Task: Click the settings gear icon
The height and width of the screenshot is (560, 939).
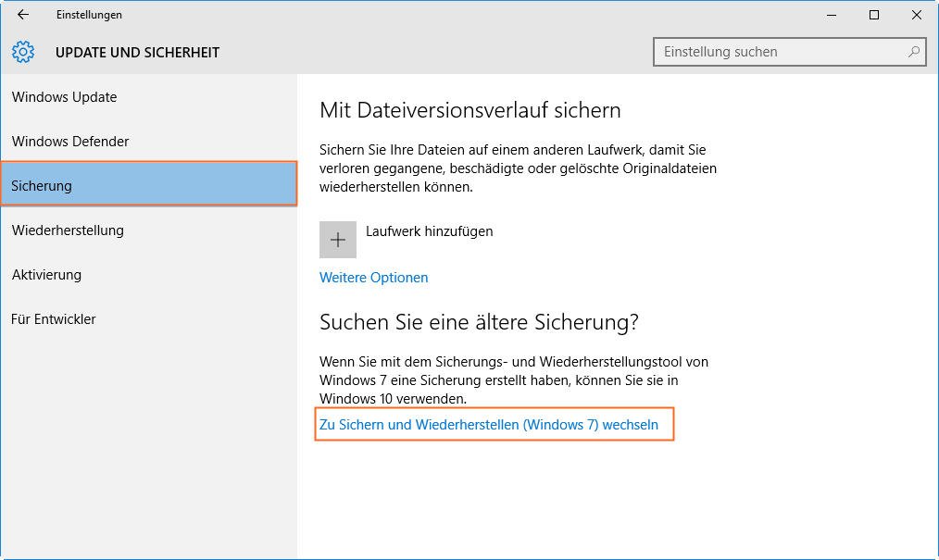Action: pyautogui.click(x=23, y=52)
